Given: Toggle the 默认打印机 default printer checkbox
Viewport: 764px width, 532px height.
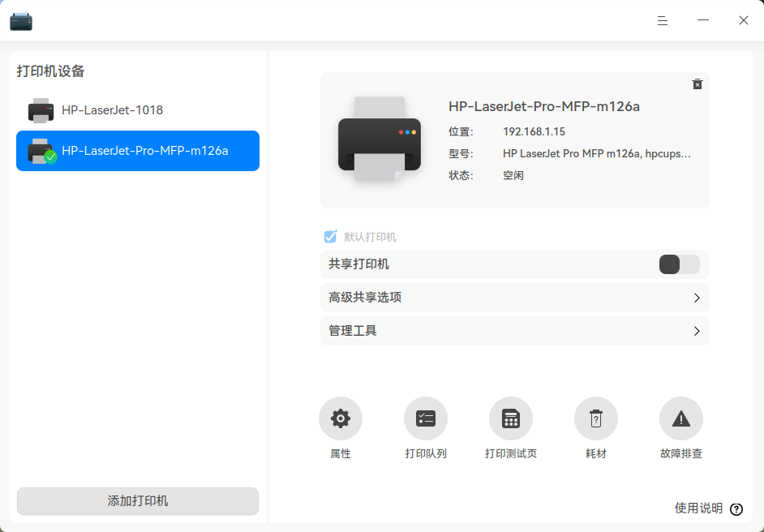Looking at the screenshot, I should point(330,237).
